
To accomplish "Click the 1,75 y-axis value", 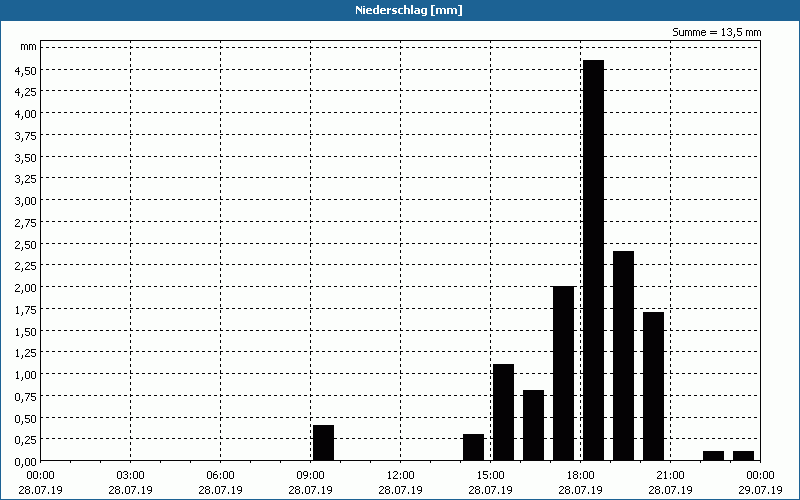I will (26, 310).
